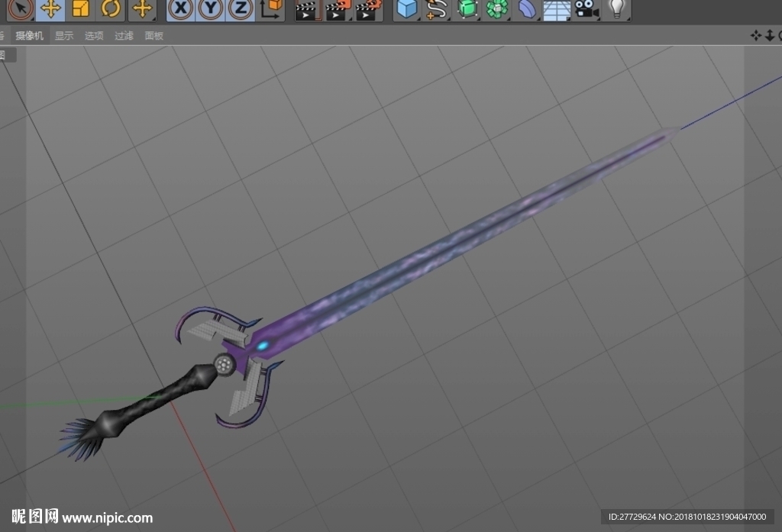The height and width of the screenshot is (532, 782).
Task: Open the 显示 viewport menu
Action: point(64,36)
